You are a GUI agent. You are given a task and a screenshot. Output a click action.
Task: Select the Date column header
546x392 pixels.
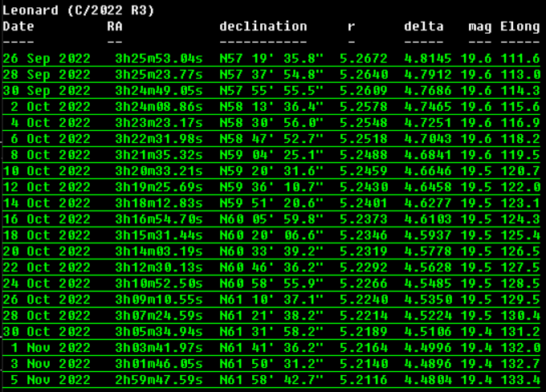pyautogui.click(x=18, y=27)
